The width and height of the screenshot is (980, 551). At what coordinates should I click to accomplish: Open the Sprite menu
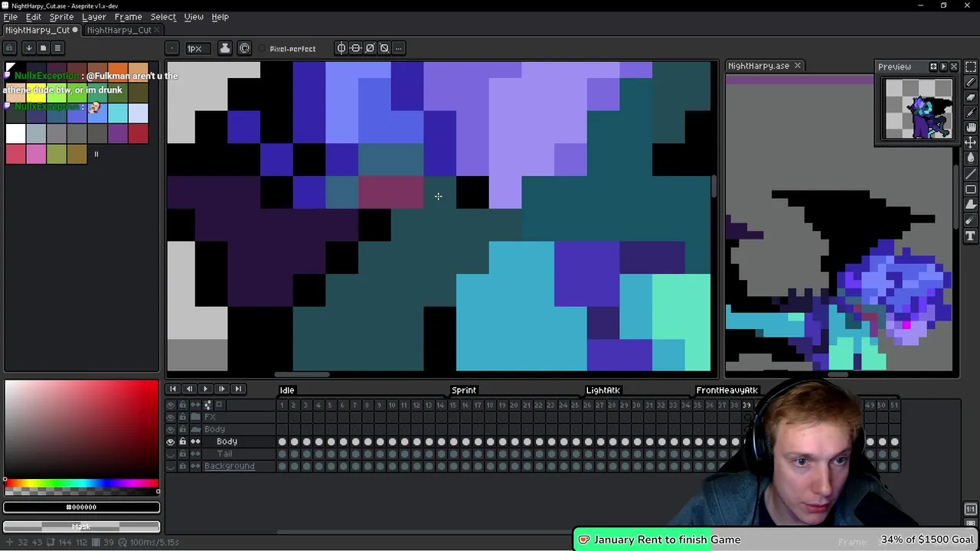click(x=61, y=17)
